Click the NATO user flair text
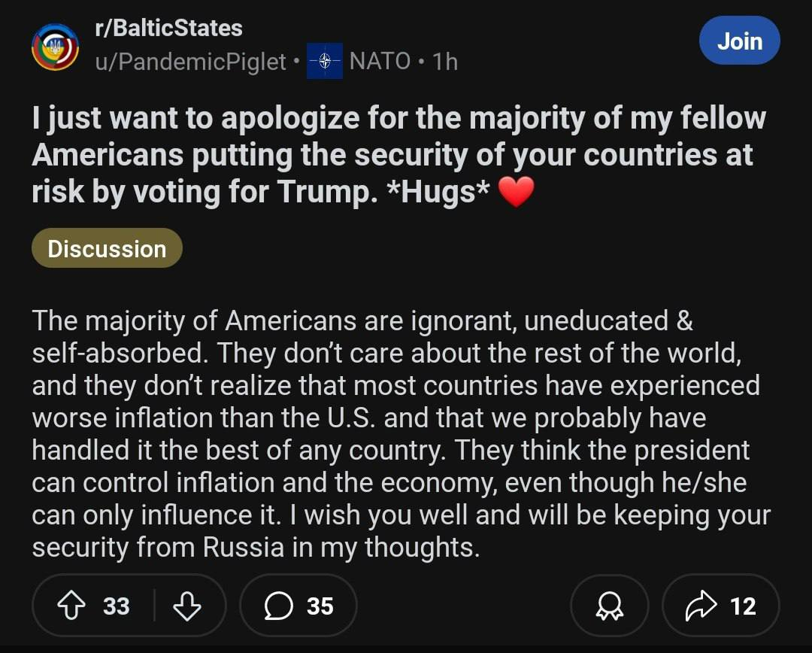The height and width of the screenshot is (653, 812). click(x=380, y=61)
